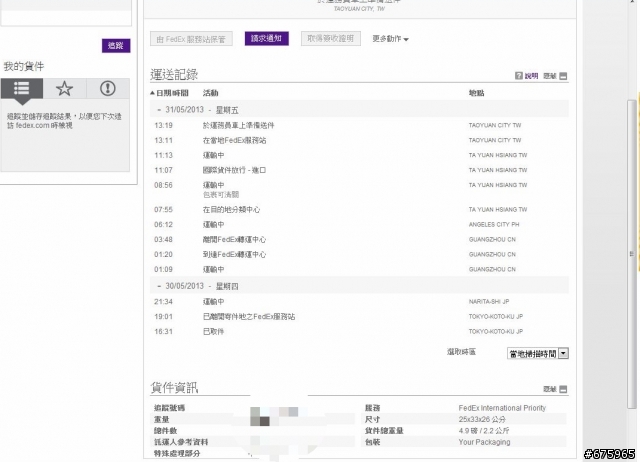Image resolution: width=640 pixels, height=462 pixels.
Task: Select the 01:20 到達FedEx轉運中心 row
Action: (359, 255)
